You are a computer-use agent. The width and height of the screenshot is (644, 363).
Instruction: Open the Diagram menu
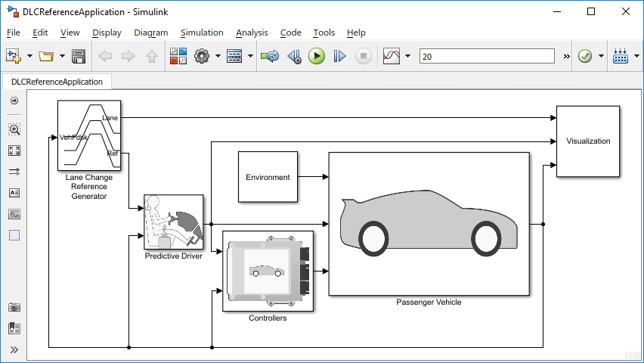click(150, 33)
